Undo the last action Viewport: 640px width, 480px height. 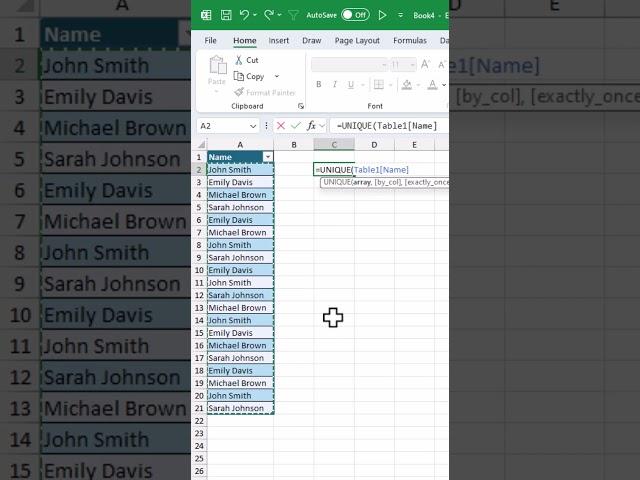click(245, 15)
